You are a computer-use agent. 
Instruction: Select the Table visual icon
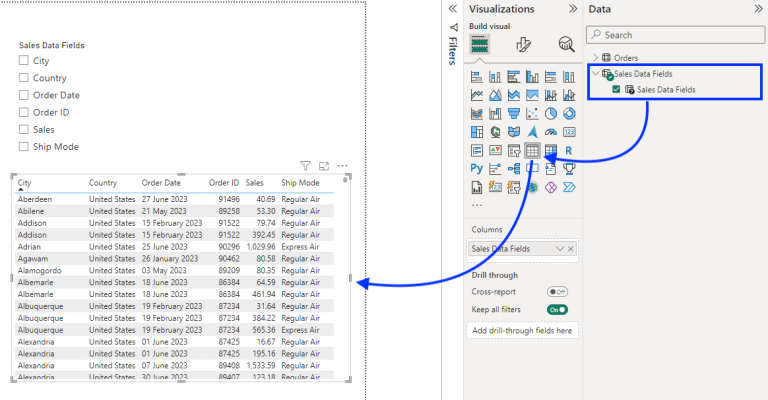coord(532,151)
